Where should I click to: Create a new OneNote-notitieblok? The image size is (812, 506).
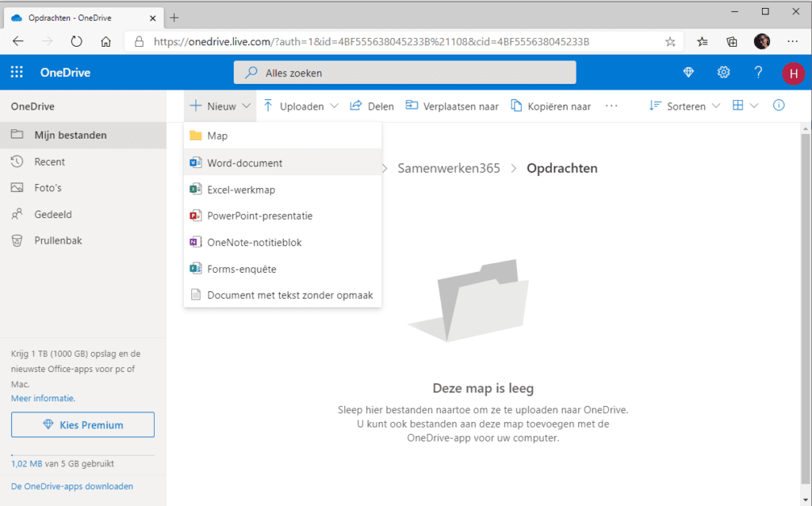pos(283,243)
